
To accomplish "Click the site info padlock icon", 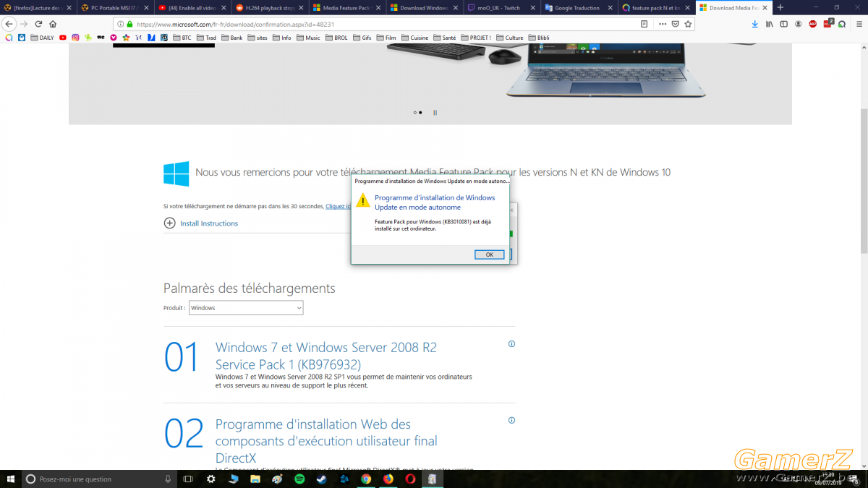I will tap(130, 24).
